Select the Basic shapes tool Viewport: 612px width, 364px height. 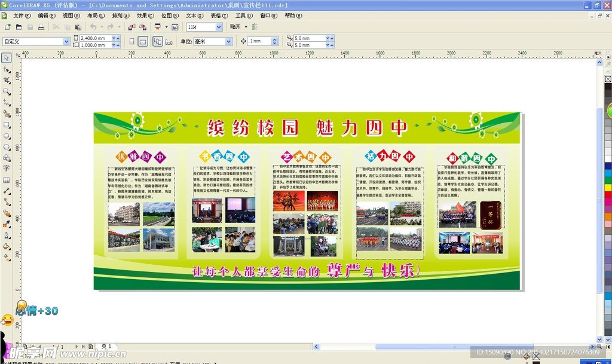6,158
